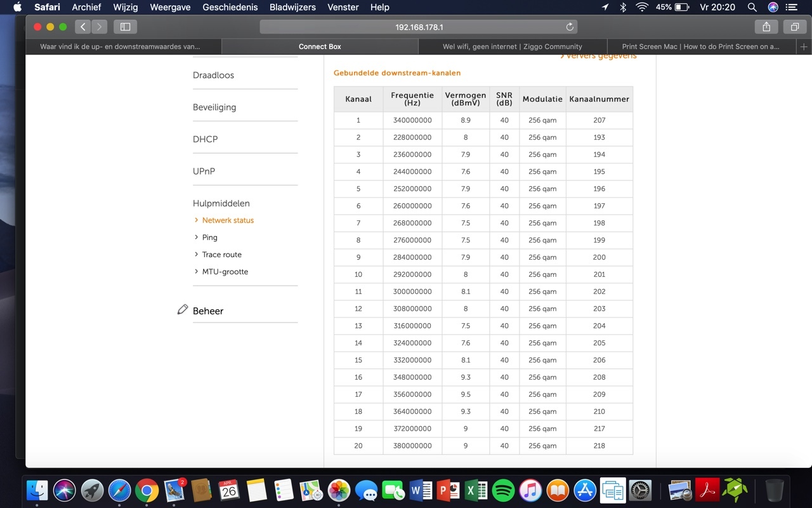The height and width of the screenshot is (508, 812).
Task: Open Contacts book icon in dock
Action: pyautogui.click(x=202, y=490)
